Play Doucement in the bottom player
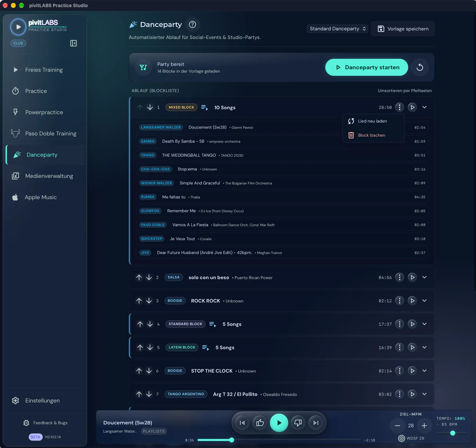476x448 pixels. 279,423
